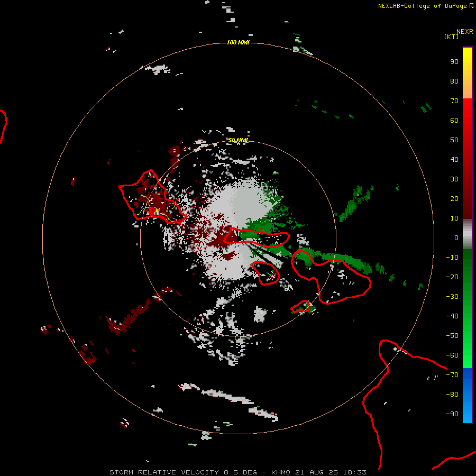Click the -40 knot value on scale
476x476 pixels.
pos(452,316)
